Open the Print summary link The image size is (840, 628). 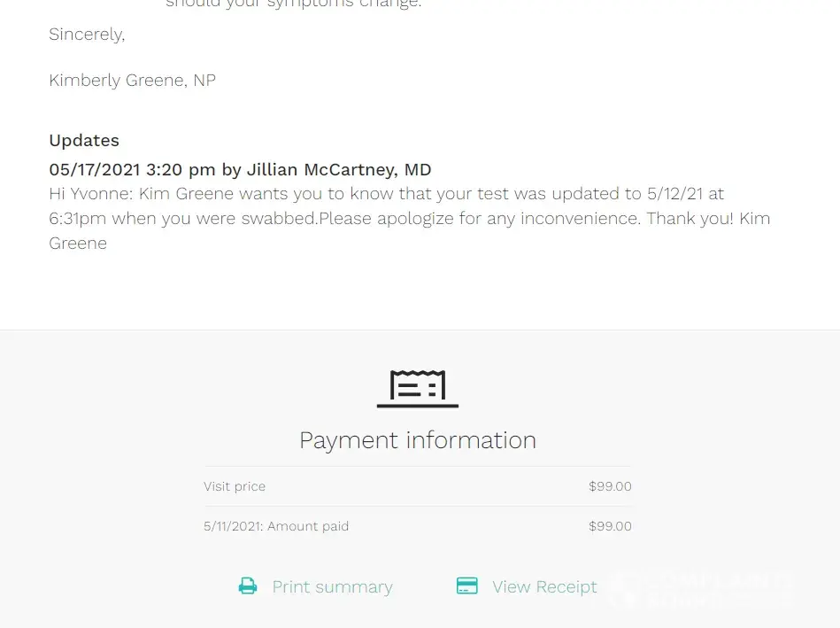[332, 587]
